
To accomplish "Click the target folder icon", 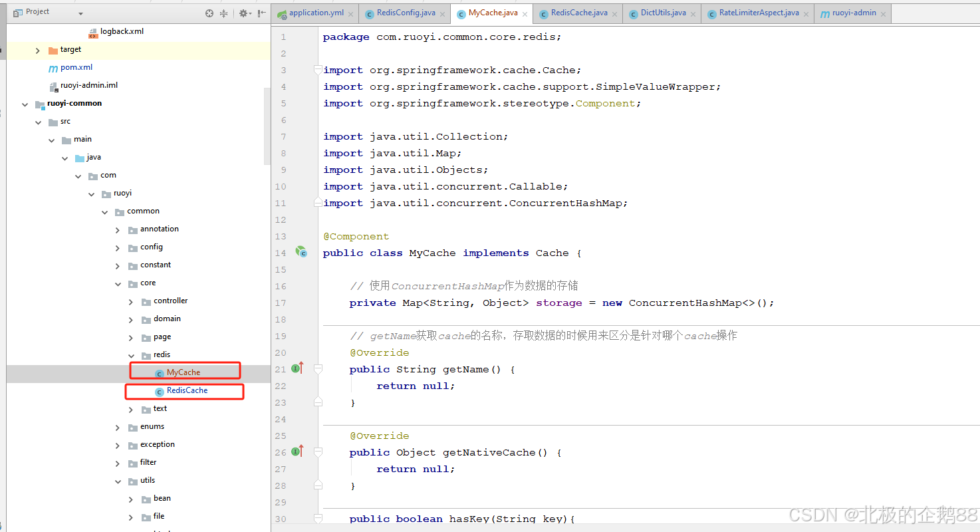I will pos(53,50).
